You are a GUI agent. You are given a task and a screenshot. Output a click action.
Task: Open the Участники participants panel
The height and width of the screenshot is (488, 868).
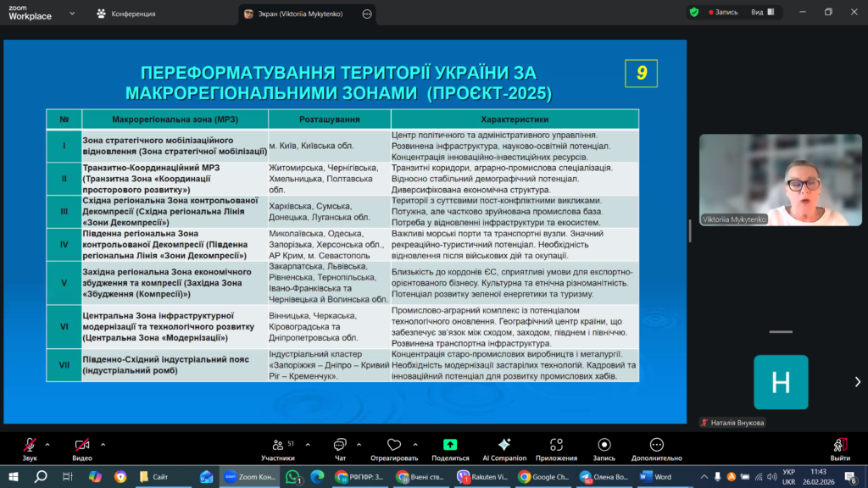277,448
